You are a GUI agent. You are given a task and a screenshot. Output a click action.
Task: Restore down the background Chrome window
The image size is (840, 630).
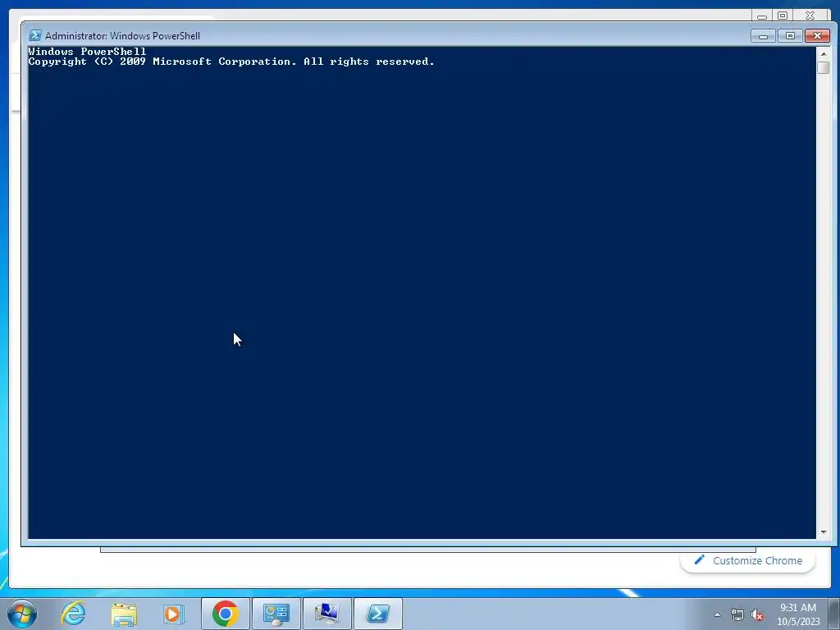click(783, 16)
